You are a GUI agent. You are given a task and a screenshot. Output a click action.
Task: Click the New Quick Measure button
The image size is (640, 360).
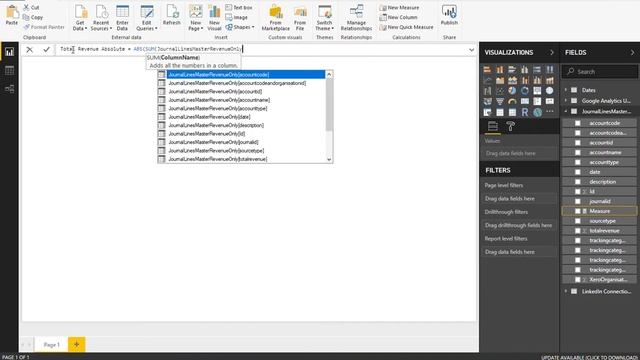coord(406,27)
